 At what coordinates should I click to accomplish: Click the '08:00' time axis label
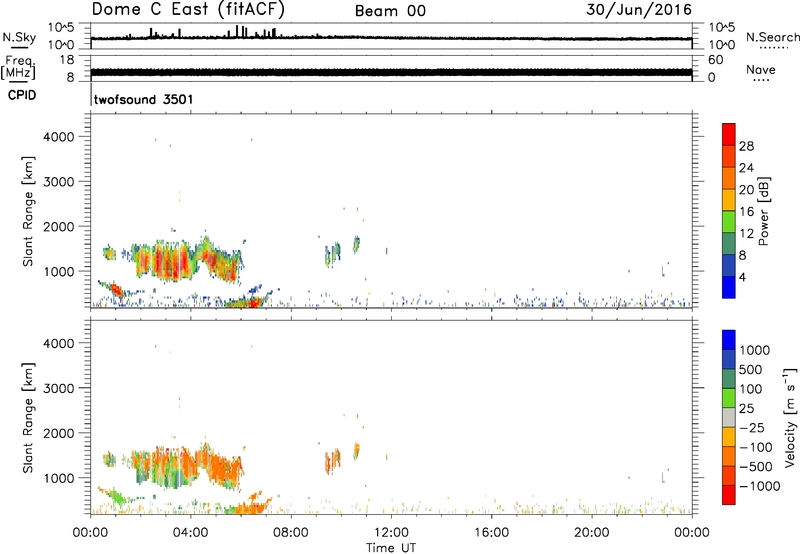point(291,533)
